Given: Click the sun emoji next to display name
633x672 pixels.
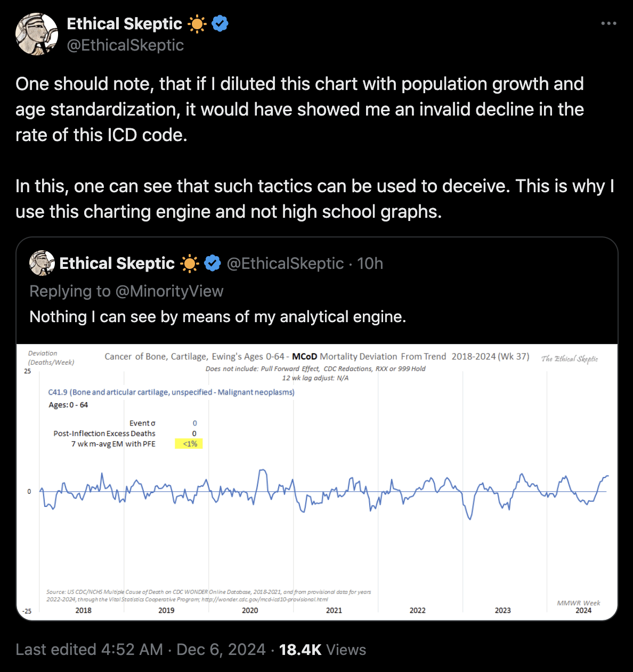Looking at the screenshot, I should (197, 24).
